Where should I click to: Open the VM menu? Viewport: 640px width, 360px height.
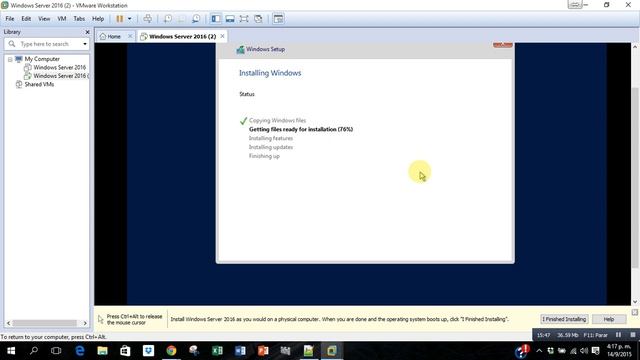tap(62, 19)
